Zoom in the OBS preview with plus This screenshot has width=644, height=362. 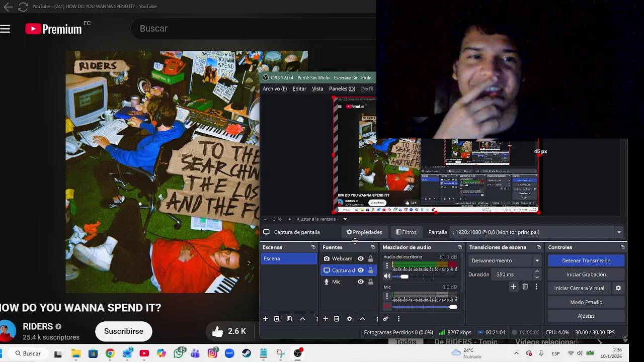289,219
